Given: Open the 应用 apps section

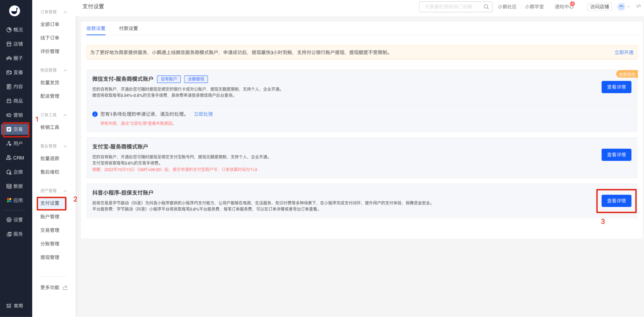Looking at the screenshot, I should point(15,200).
